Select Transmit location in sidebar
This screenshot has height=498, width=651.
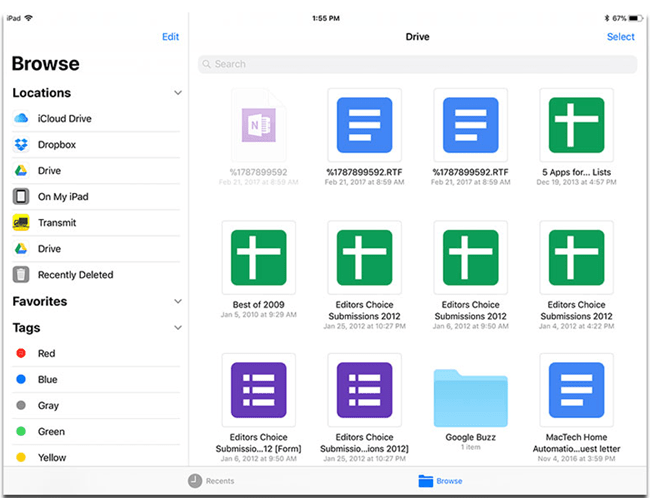(x=56, y=223)
